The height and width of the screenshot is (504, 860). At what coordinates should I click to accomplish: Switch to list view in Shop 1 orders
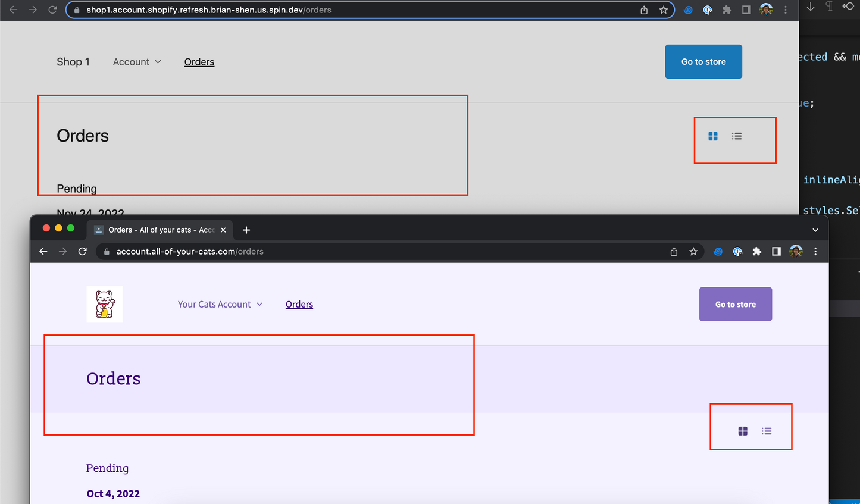pyautogui.click(x=737, y=136)
